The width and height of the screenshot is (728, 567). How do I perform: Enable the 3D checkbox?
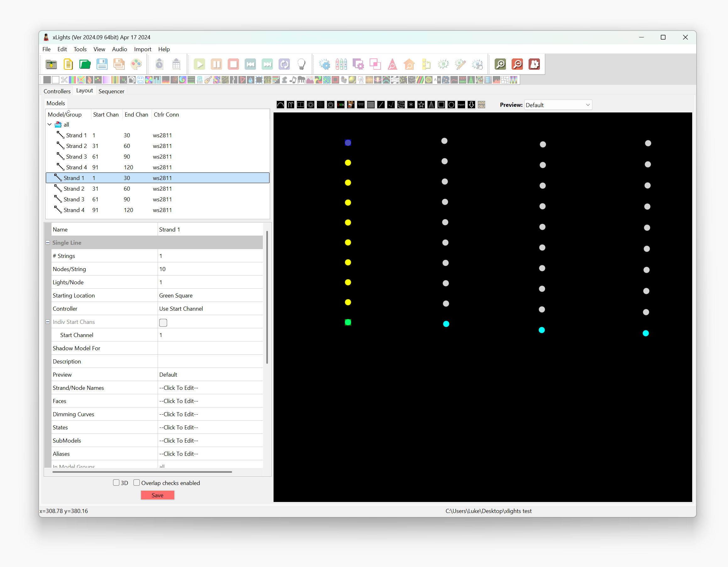coord(116,483)
